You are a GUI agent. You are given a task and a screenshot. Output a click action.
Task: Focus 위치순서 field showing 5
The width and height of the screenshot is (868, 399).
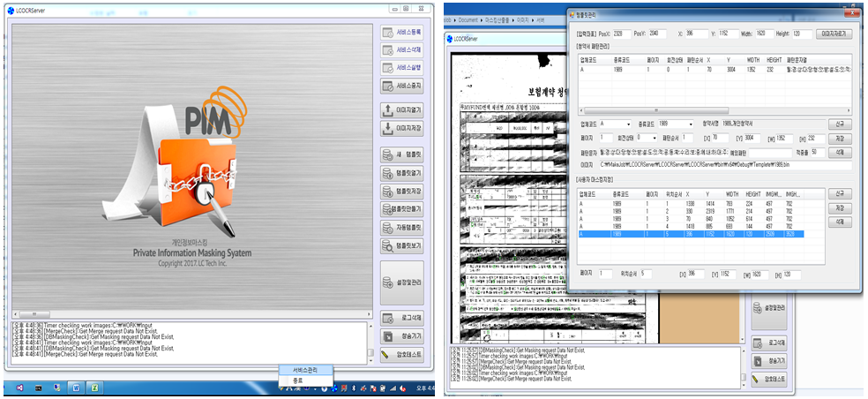(646, 275)
